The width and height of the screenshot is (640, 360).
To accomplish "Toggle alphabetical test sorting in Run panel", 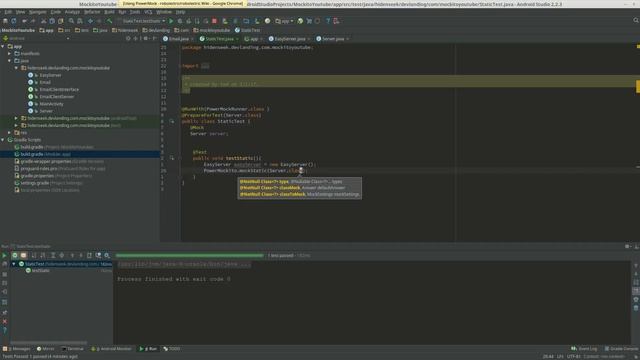I will coord(34,256).
